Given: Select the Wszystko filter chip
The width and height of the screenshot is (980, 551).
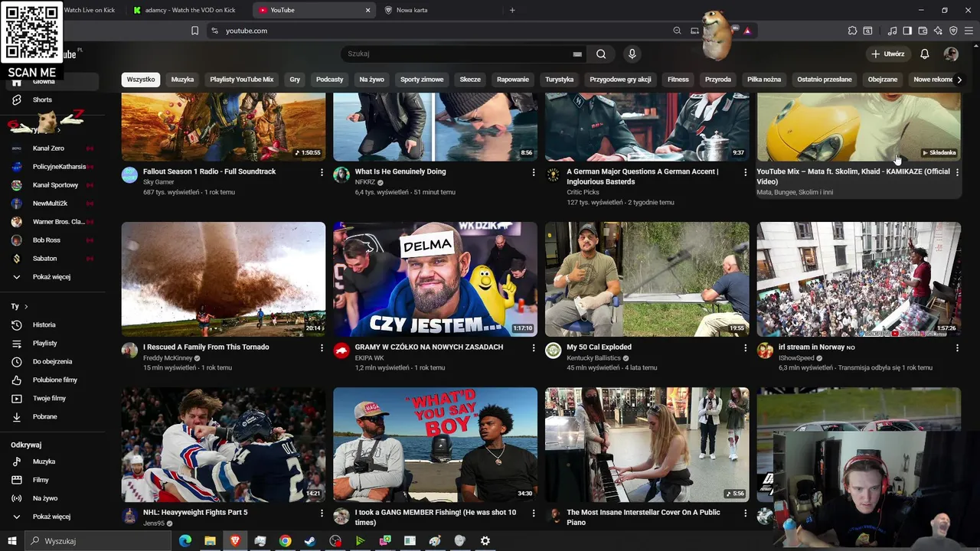Looking at the screenshot, I should [141, 80].
